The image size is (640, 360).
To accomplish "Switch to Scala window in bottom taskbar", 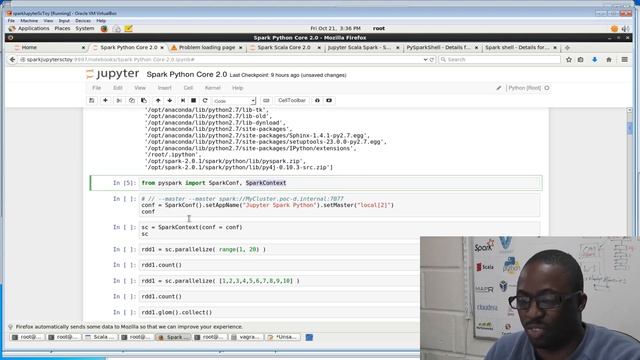I will (100, 337).
